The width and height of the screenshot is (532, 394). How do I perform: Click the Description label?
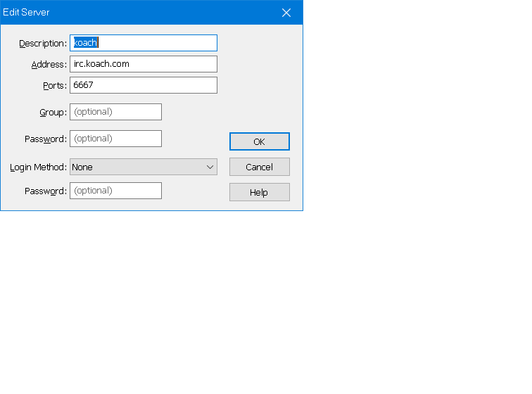(x=43, y=44)
